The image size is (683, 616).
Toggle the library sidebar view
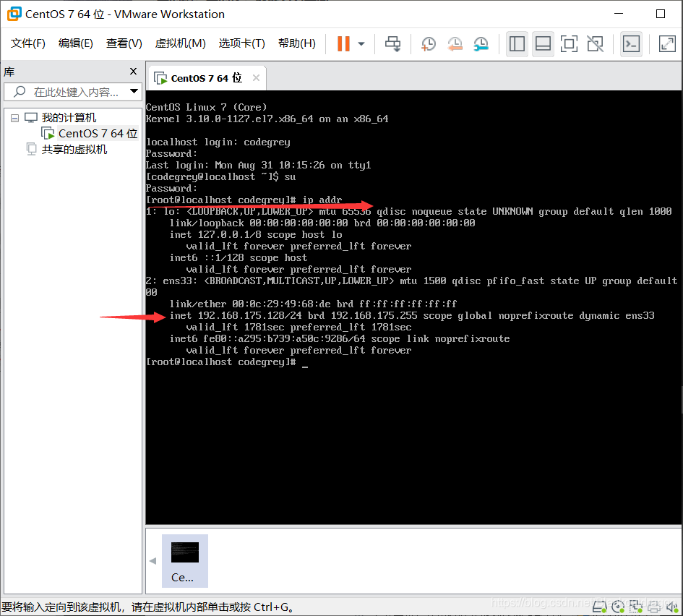coord(517,43)
